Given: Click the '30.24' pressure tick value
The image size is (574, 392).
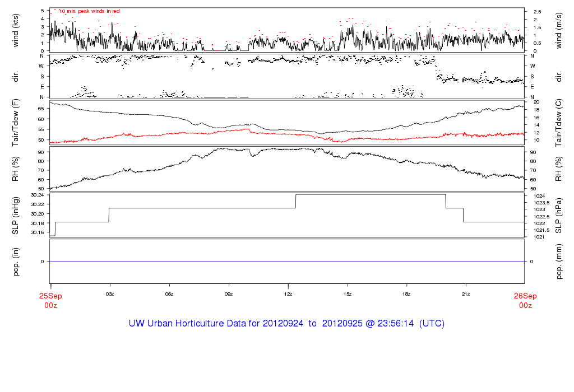Looking at the screenshot, I should (x=38, y=195).
